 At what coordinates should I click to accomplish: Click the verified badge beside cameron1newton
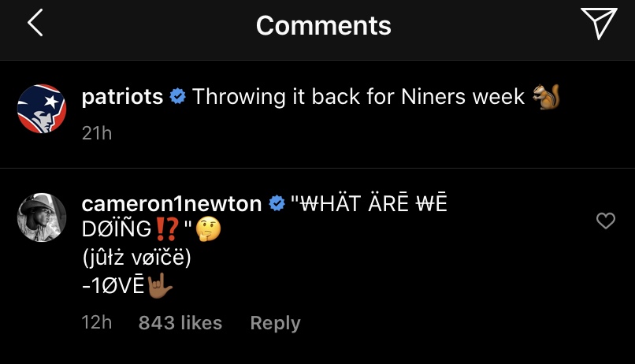point(277,205)
